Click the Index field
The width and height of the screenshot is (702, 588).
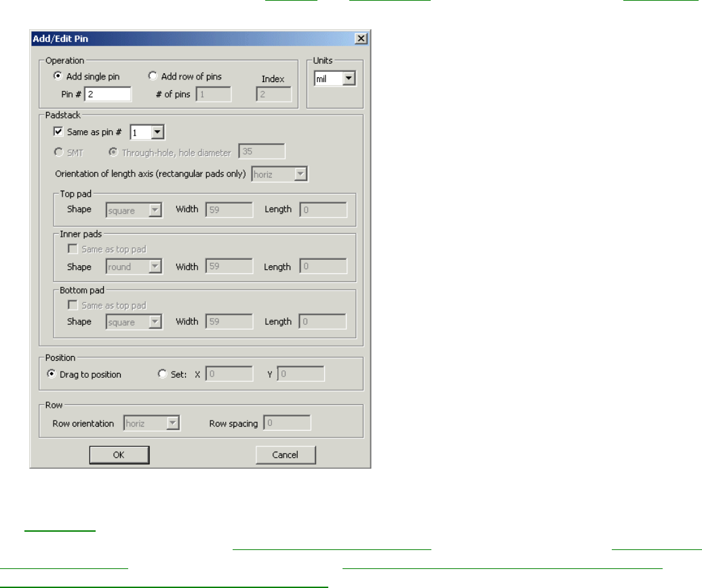tap(273, 94)
